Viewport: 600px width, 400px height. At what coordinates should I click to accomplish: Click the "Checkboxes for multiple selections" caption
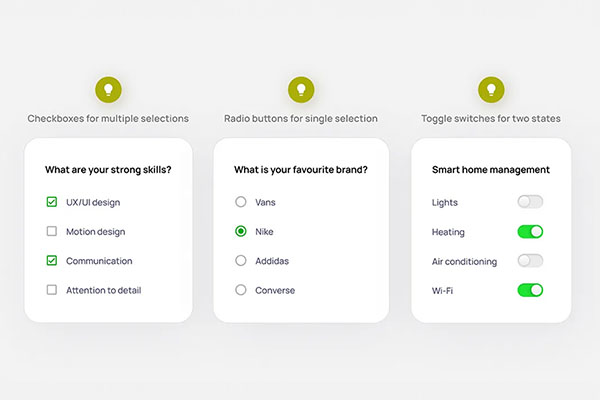pyautogui.click(x=108, y=119)
